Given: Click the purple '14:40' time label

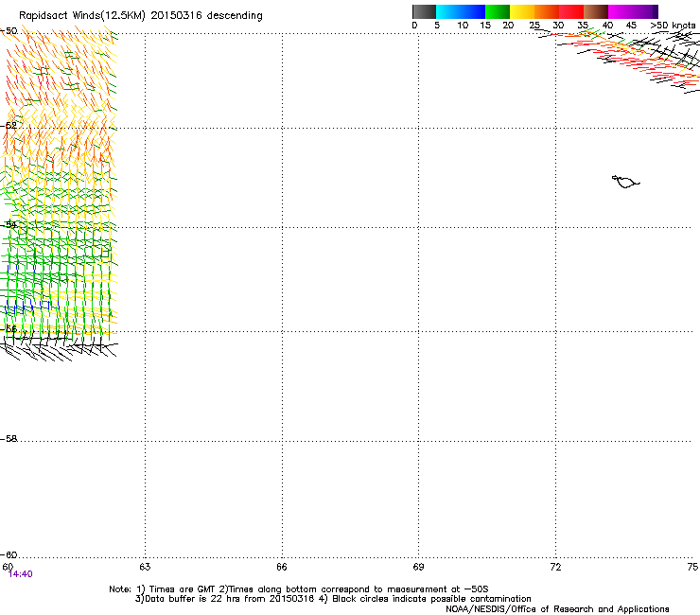Looking at the screenshot, I should tap(21, 574).
